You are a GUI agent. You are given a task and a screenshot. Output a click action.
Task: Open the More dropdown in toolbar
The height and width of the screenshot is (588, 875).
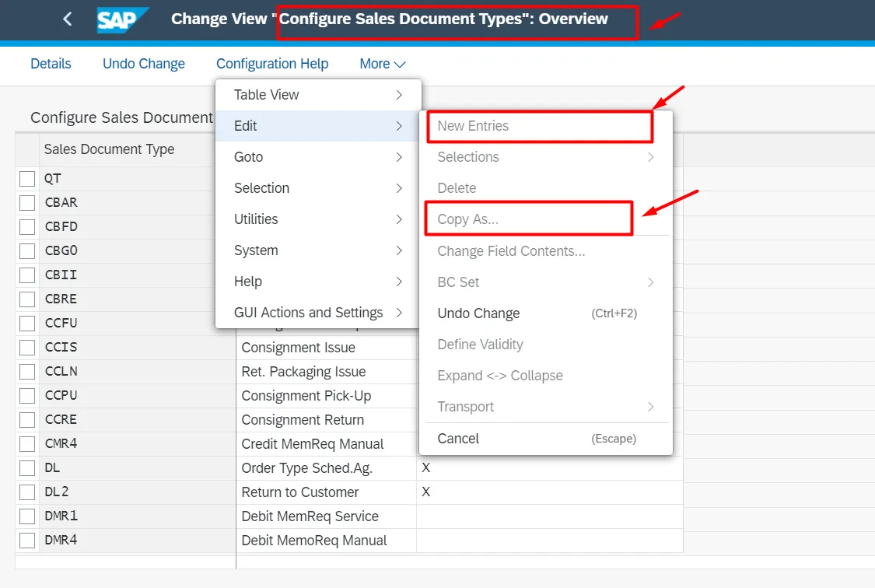click(382, 64)
